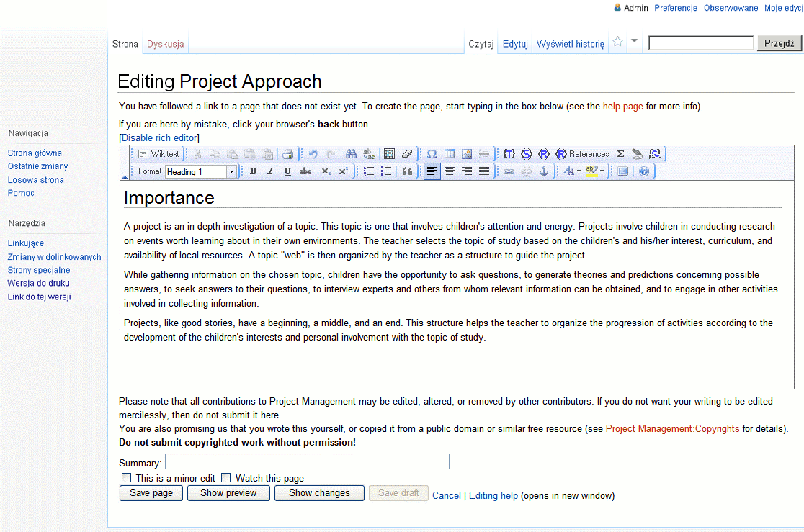The height and width of the screenshot is (532, 804).
Task: Insert an anchor with the anchor icon
Action: [544, 171]
